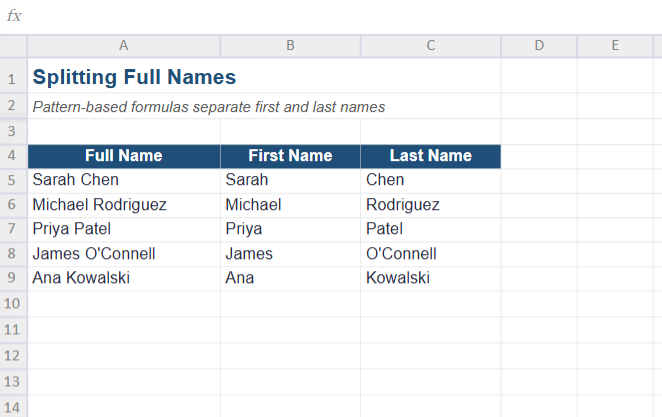Click the fx function icon
The height and width of the screenshot is (417, 662).
point(14,16)
